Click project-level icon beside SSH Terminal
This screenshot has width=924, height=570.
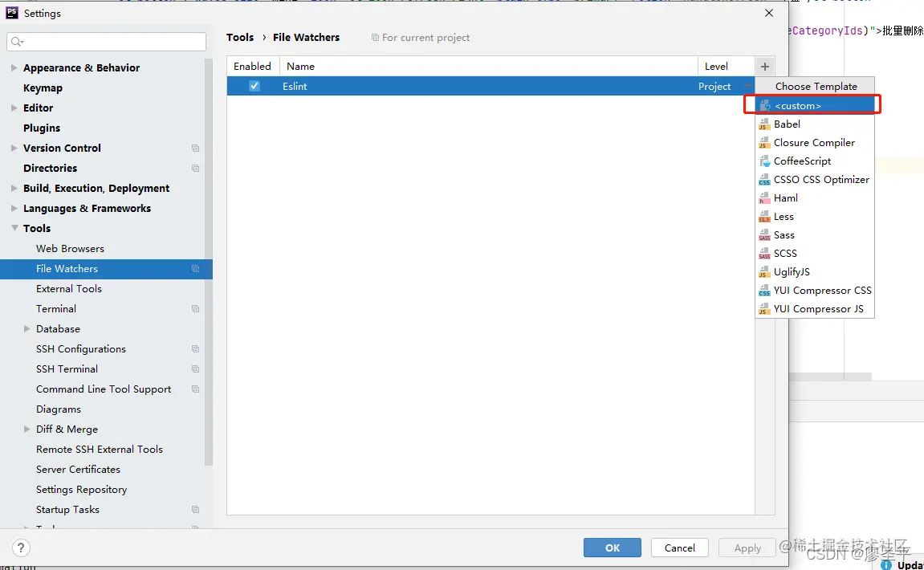click(x=196, y=369)
